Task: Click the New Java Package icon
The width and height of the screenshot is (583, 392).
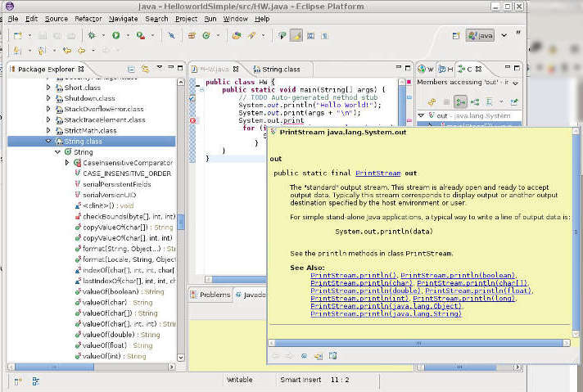Action: click(192, 36)
